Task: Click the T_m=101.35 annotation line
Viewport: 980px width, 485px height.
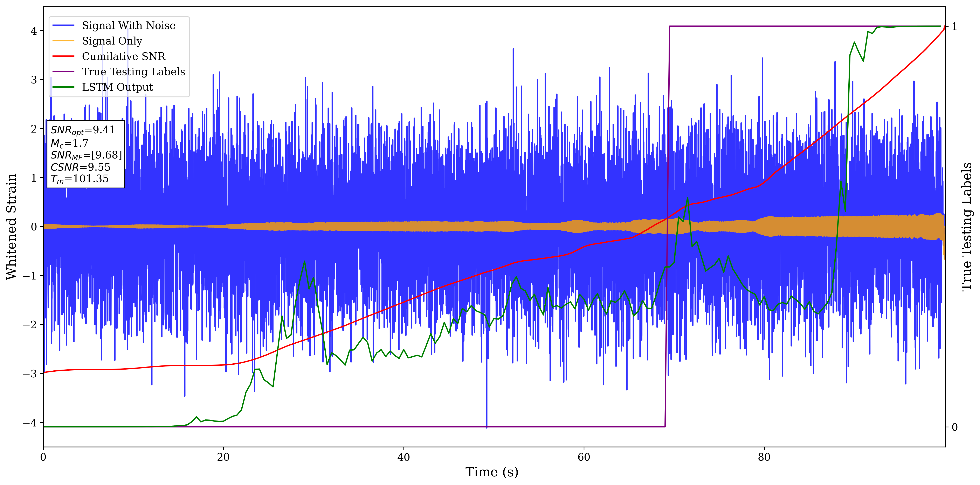Action: pos(80,179)
